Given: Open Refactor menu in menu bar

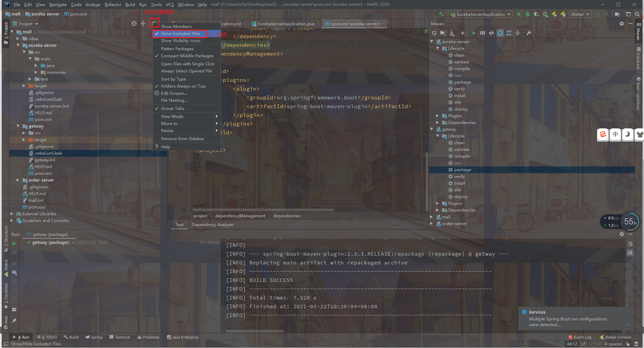Looking at the screenshot, I should (x=113, y=5).
